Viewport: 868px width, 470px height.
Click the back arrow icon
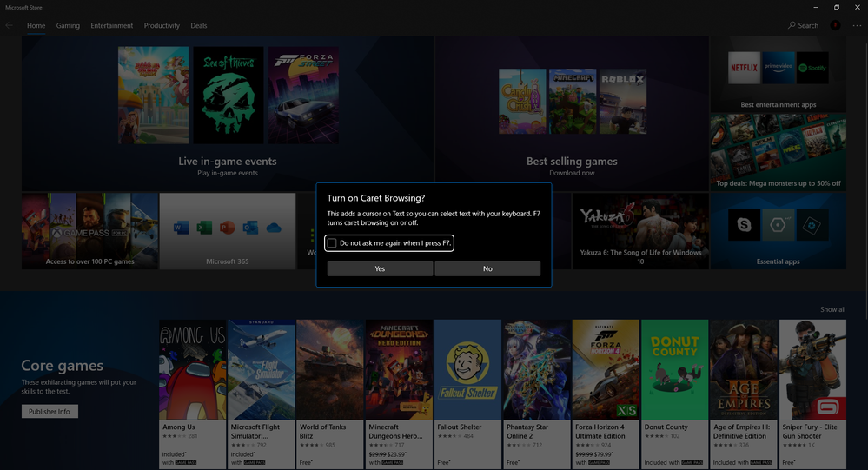pyautogui.click(x=9, y=25)
